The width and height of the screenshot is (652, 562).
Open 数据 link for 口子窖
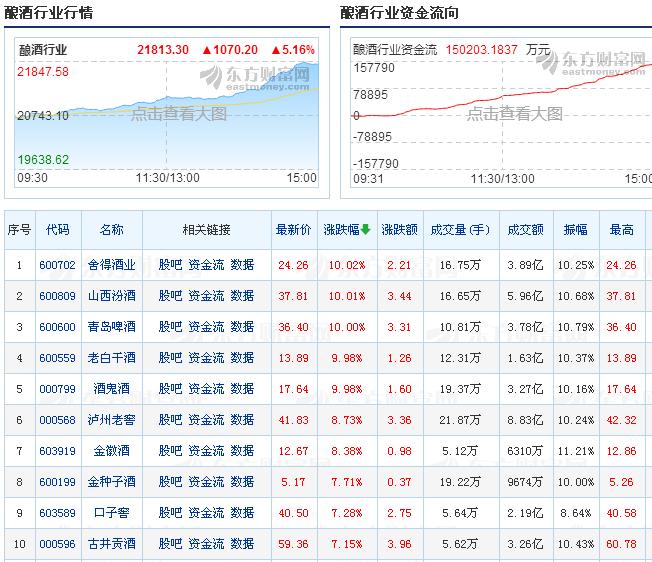[242, 513]
